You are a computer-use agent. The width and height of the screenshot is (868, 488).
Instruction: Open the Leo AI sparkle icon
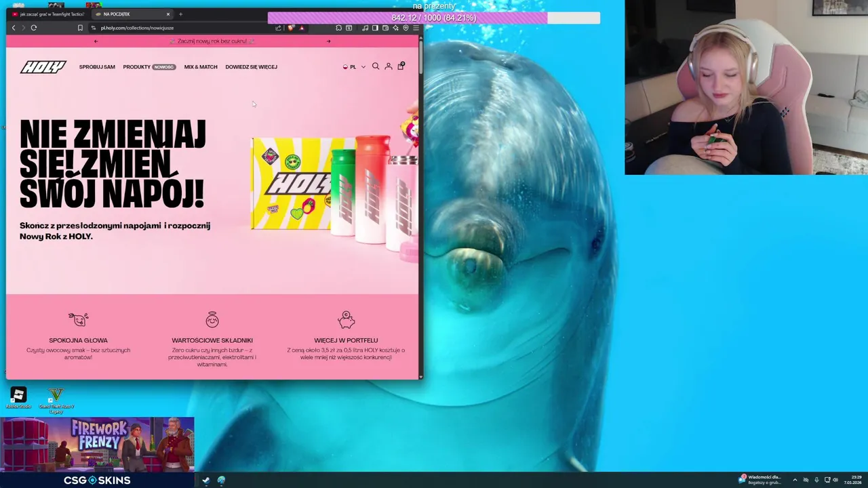[x=395, y=28]
